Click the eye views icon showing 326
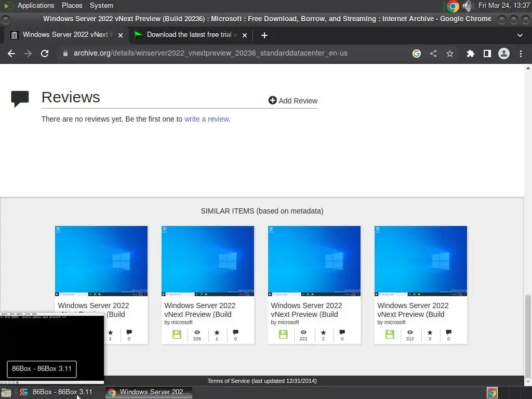Image resolution: width=532 pixels, height=399 pixels. 197,332
